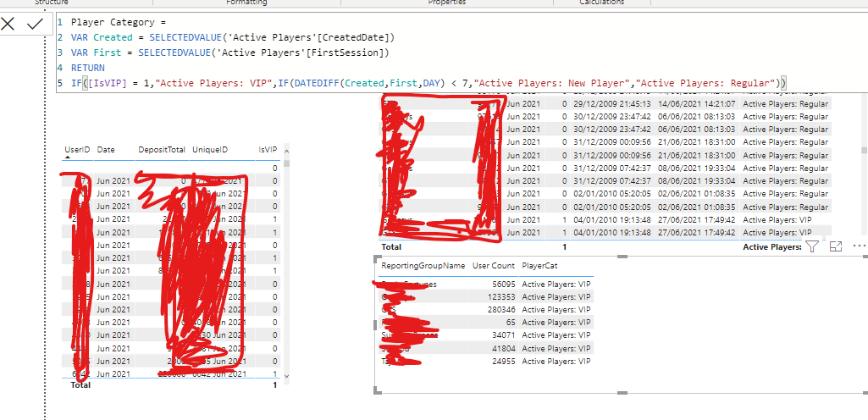868x420 pixels.
Task: Sort by the UserID column header
Action: pos(77,149)
